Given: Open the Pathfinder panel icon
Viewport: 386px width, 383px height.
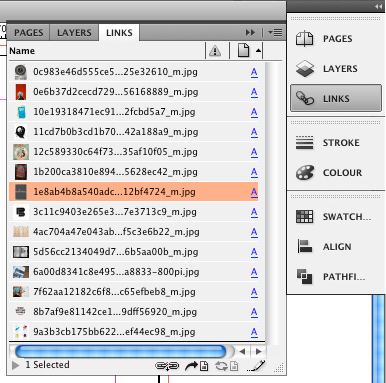Looking at the screenshot, I should tap(305, 277).
